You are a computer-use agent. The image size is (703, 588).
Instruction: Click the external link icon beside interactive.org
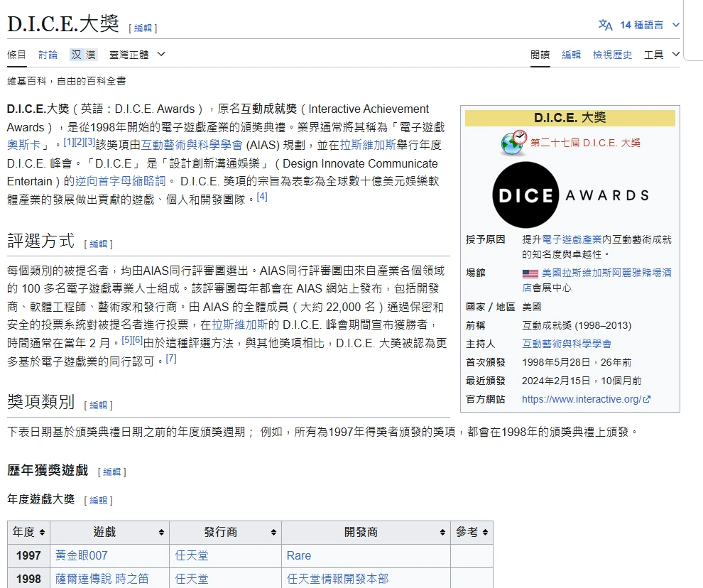point(646,399)
